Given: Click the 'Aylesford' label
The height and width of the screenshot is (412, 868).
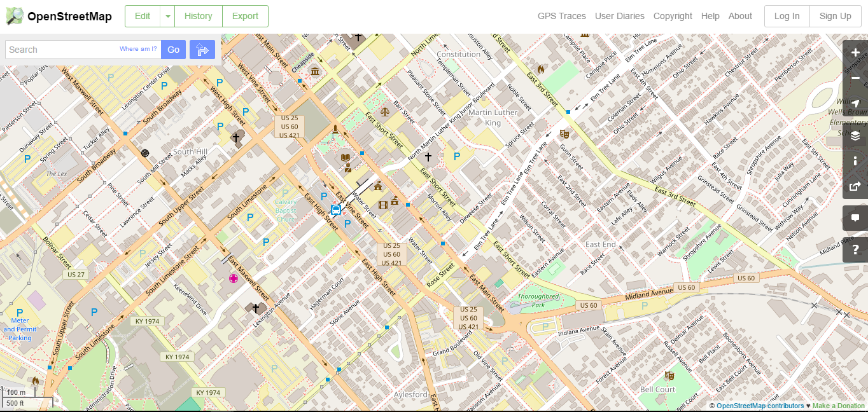Looking at the screenshot, I should pos(410,394).
